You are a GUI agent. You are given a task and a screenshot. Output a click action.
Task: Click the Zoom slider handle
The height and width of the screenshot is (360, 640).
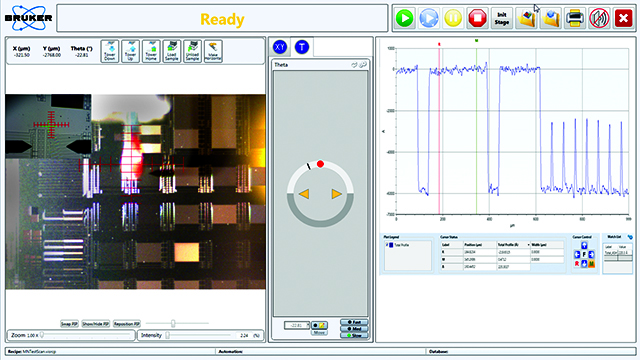42,335
